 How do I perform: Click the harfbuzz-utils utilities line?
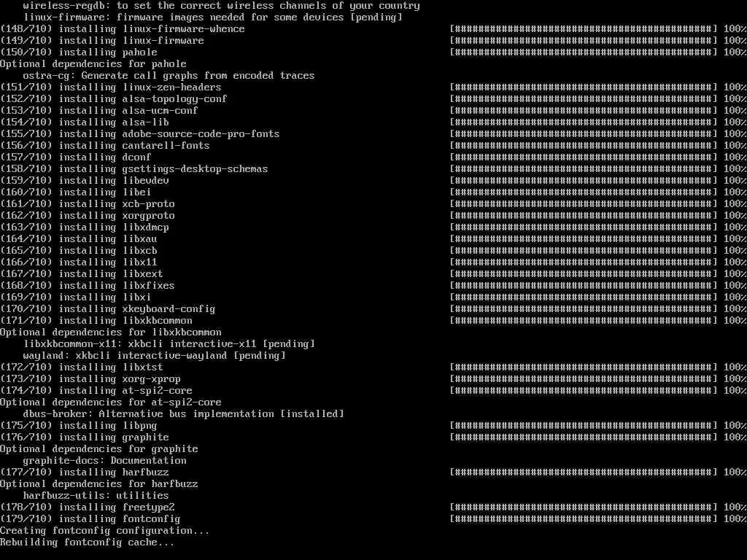pos(96,496)
